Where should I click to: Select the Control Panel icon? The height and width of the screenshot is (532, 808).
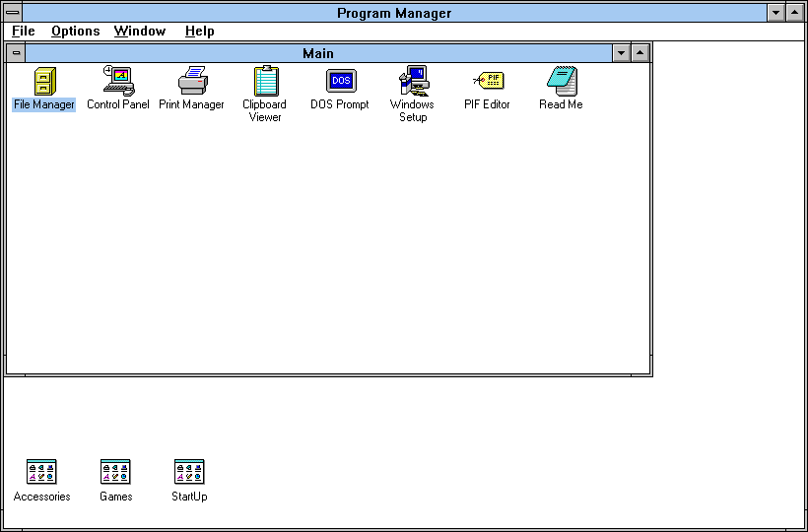118,81
